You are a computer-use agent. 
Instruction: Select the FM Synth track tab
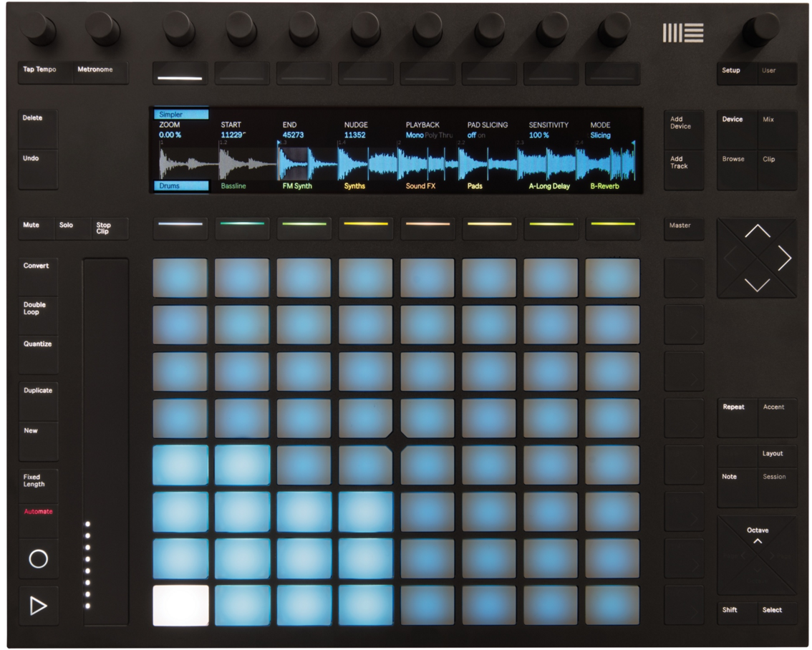point(296,187)
